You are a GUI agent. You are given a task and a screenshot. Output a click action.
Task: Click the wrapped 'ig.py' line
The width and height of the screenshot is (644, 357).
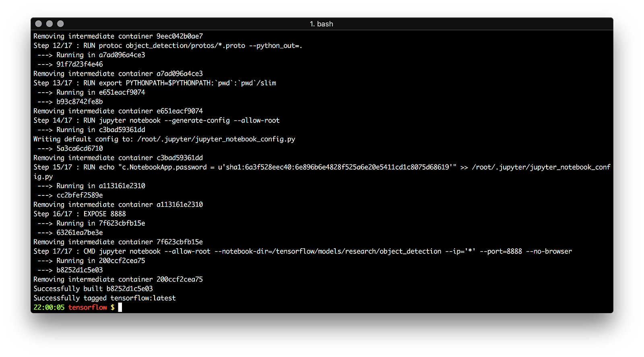pos(43,177)
